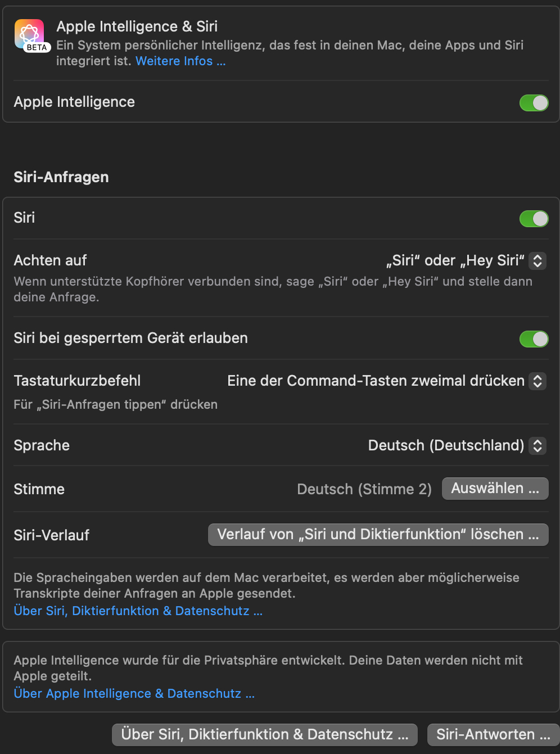Click the Siri-Anfragen section header

(x=61, y=177)
